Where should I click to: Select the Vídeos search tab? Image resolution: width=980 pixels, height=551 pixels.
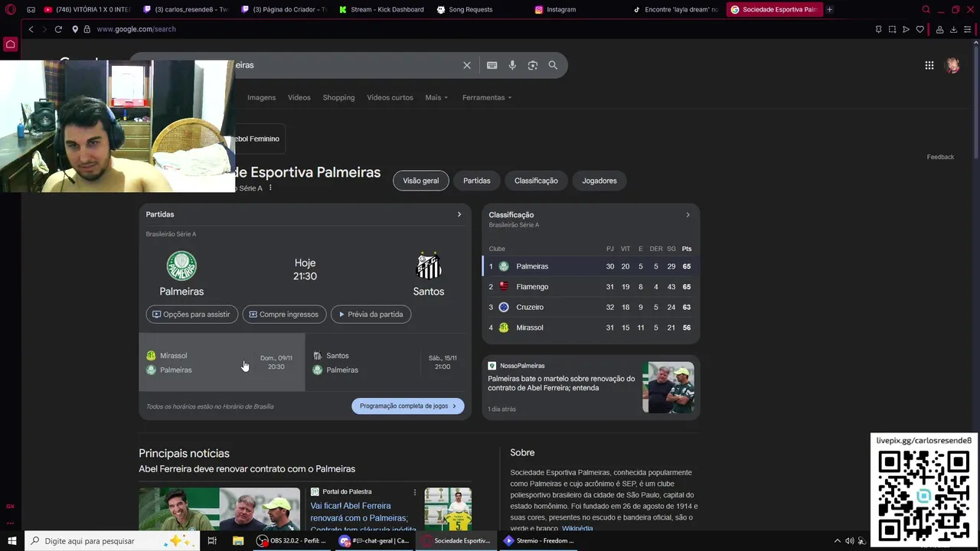pos(299,97)
